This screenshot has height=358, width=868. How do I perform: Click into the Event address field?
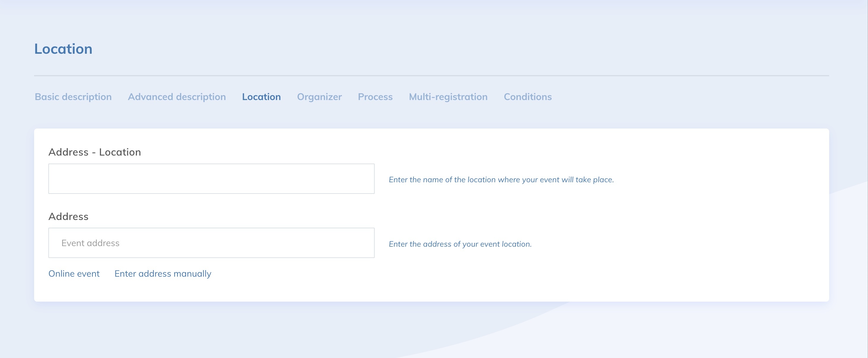pos(211,243)
